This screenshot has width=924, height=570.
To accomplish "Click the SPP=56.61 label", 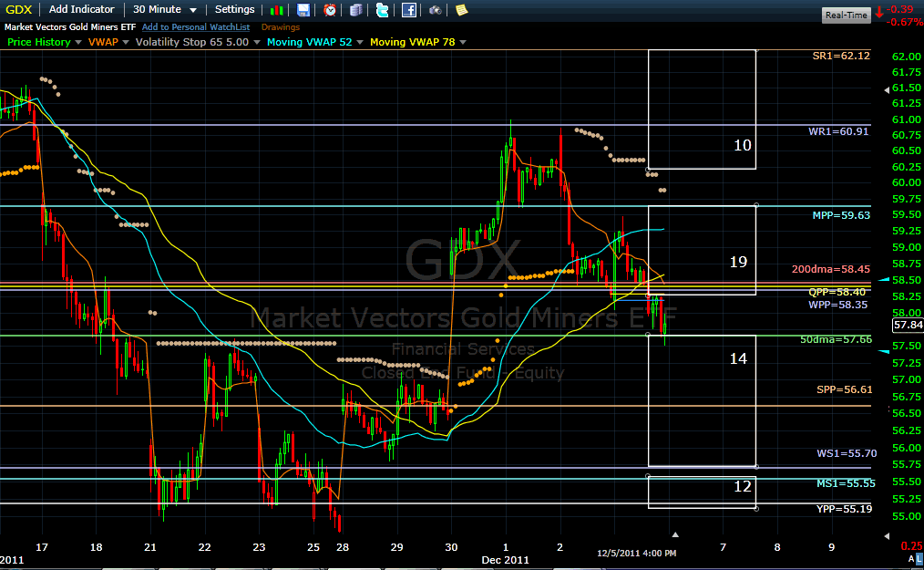I will (x=845, y=389).
